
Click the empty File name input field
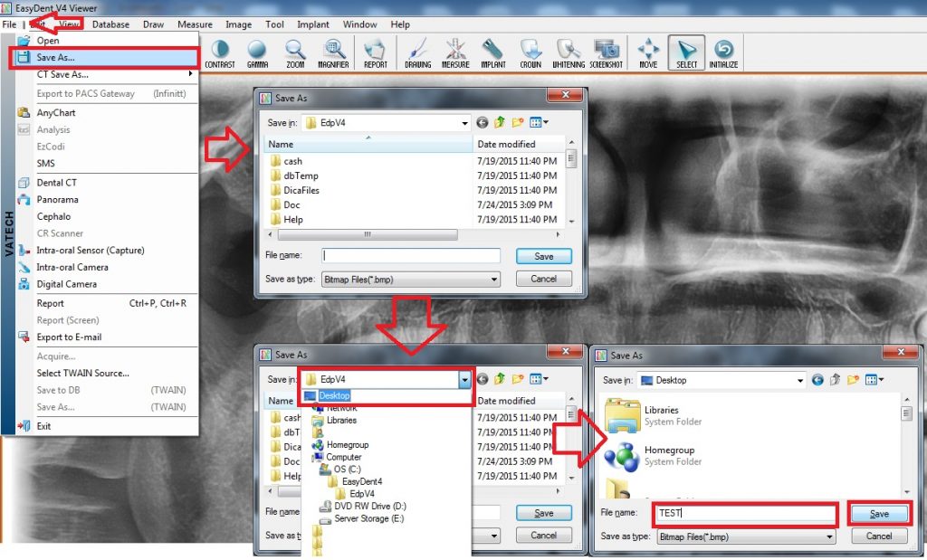point(411,255)
